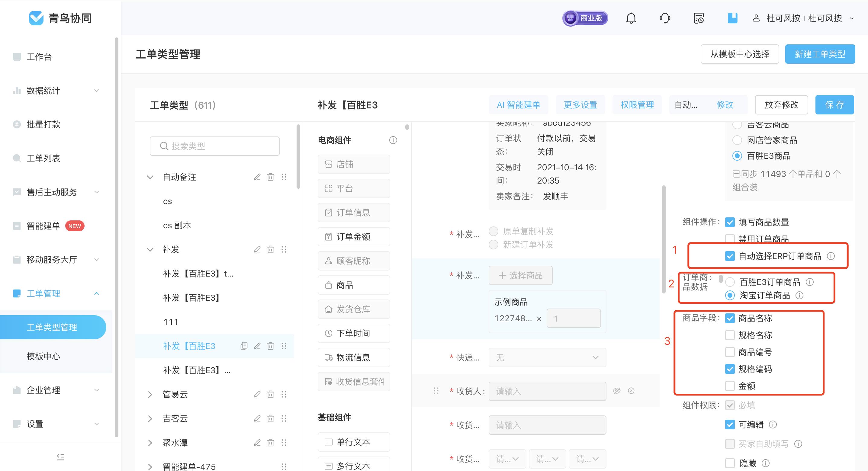
Task: Collapse the 自动备注 tree group
Action: click(x=150, y=177)
